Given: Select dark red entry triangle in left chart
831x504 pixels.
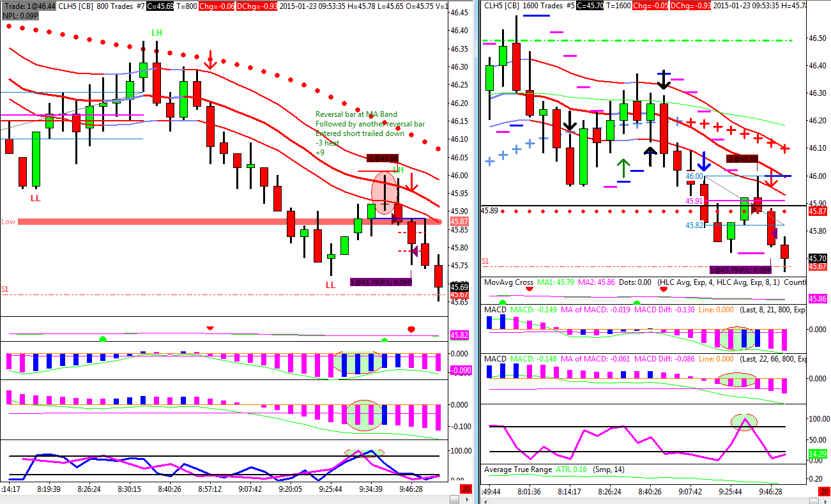Looking at the screenshot, I should [x=395, y=220].
